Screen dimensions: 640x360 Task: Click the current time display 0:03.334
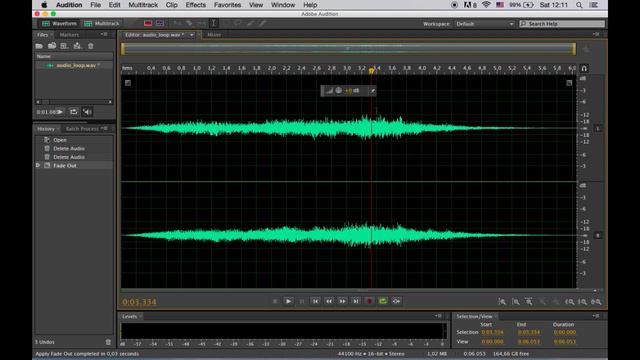(139, 302)
